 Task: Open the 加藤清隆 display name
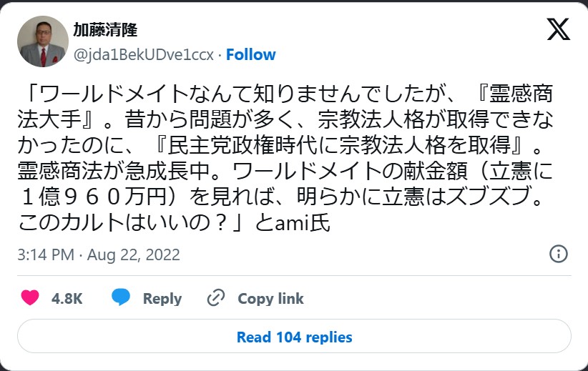105,30
